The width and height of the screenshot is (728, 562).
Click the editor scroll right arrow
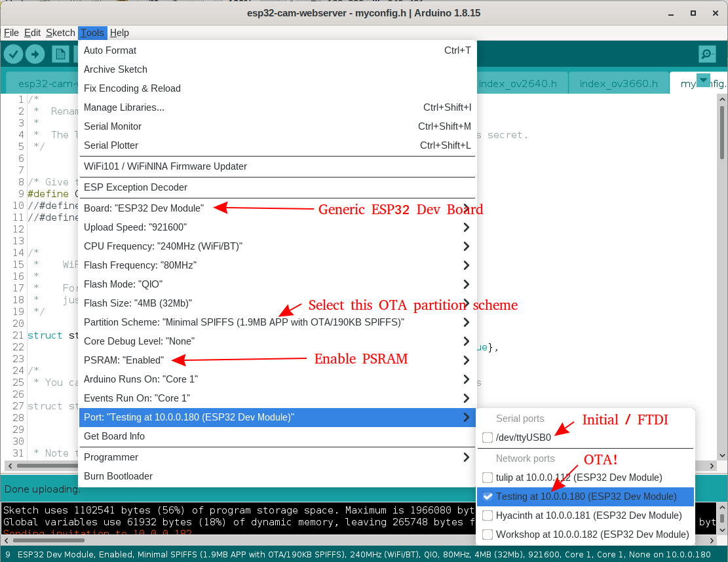click(x=712, y=466)
